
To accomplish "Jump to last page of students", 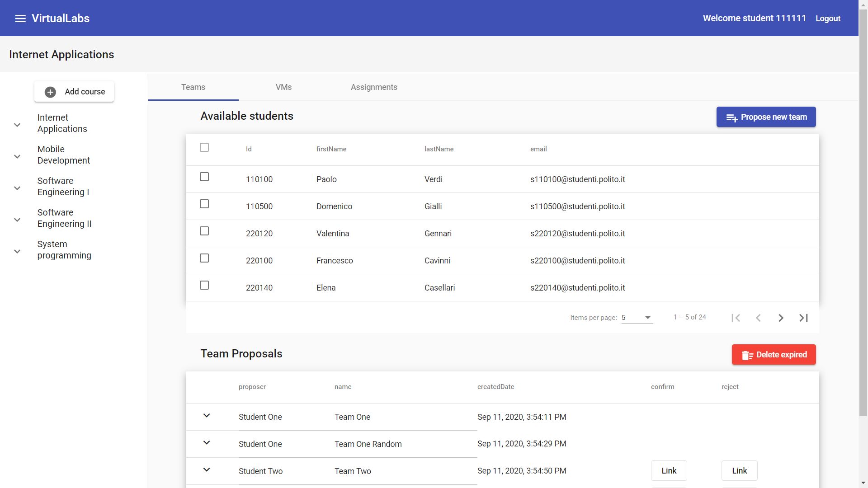I will [803, 318].
